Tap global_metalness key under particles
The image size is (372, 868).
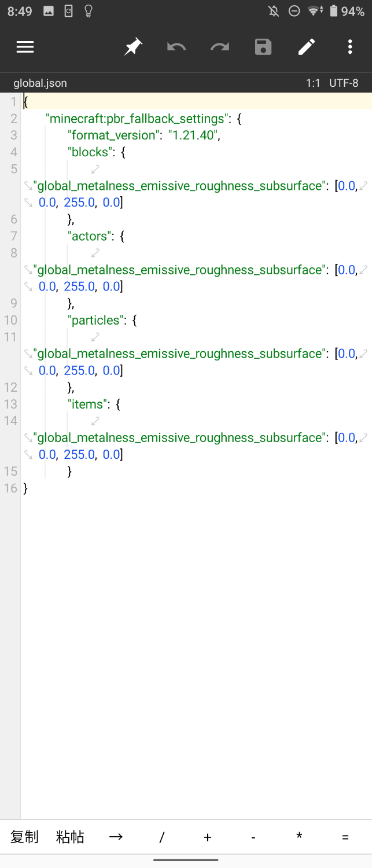pyautogui.click(x=179, y=354)
